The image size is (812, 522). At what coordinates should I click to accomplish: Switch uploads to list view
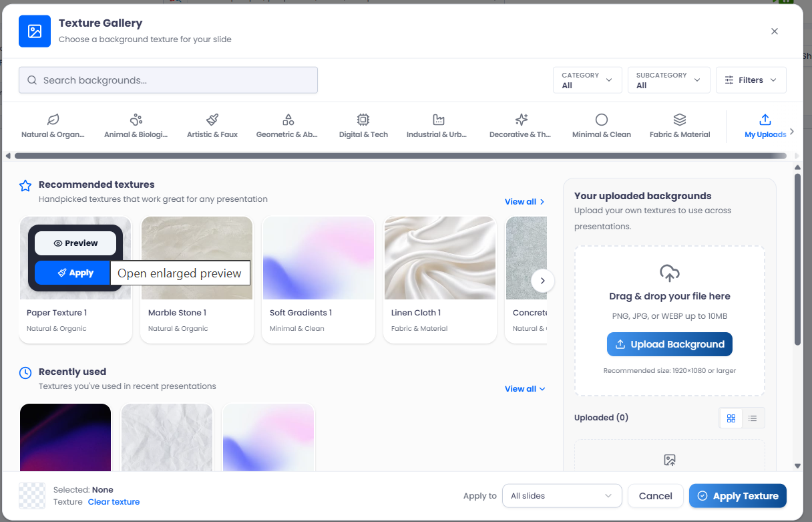click(x=753, y=418)
